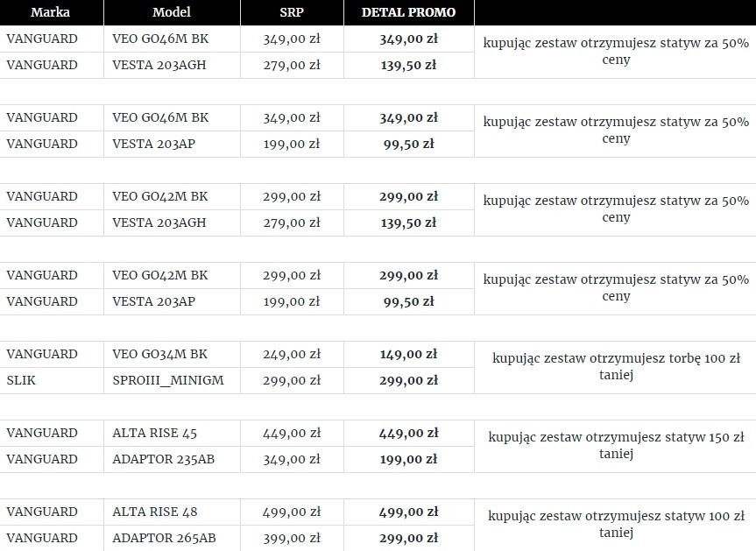Click the 399,00 zł SRP price cell
Viewport: 756px width, 551px height.
293,538
